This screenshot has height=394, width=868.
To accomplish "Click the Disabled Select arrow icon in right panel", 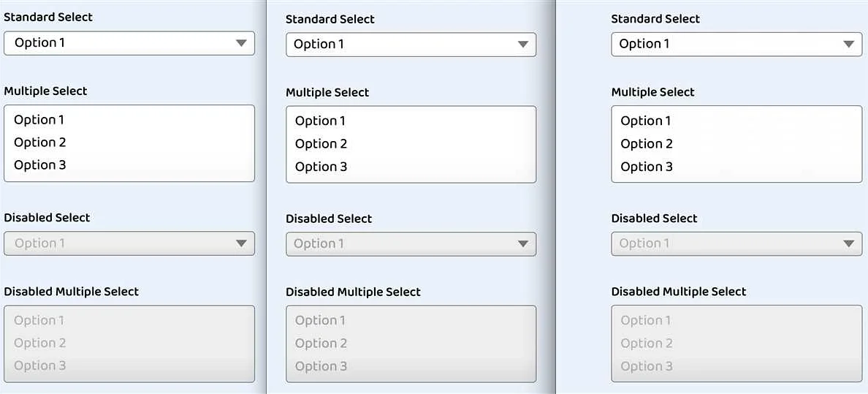I will click(849, 244).
